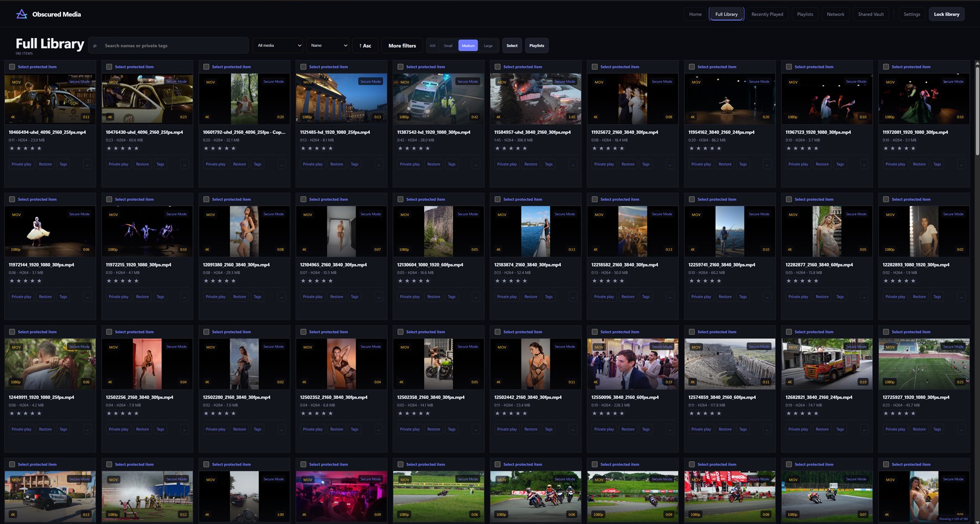This screenshot has width=980, height=524.
Task: Rate 11972144_1920 video with second star
Action: click(x=19, y=281)
